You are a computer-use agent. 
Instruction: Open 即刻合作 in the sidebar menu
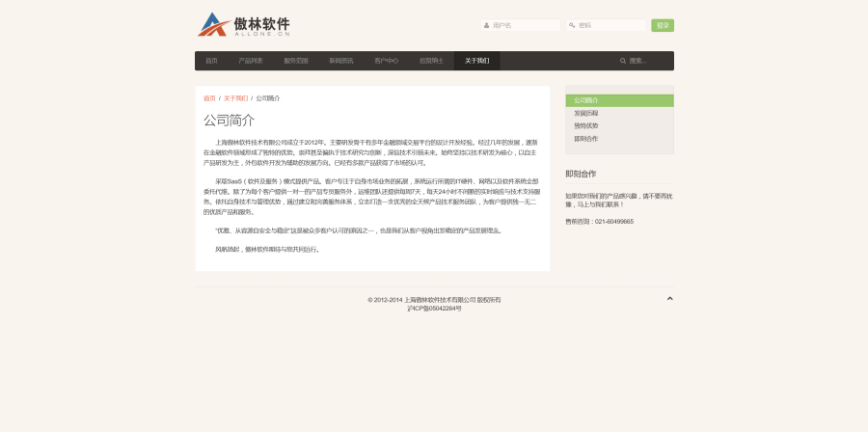tap(619, 139)
